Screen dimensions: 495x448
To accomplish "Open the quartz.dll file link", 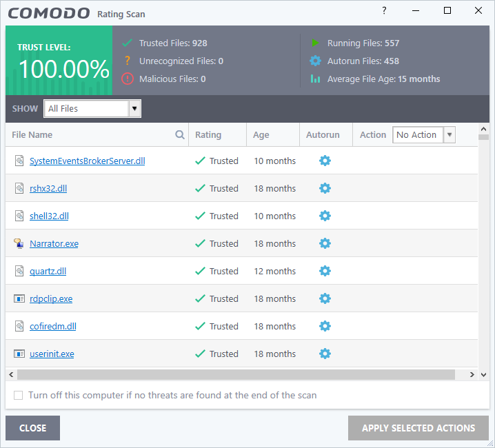I will coord(48,271).
